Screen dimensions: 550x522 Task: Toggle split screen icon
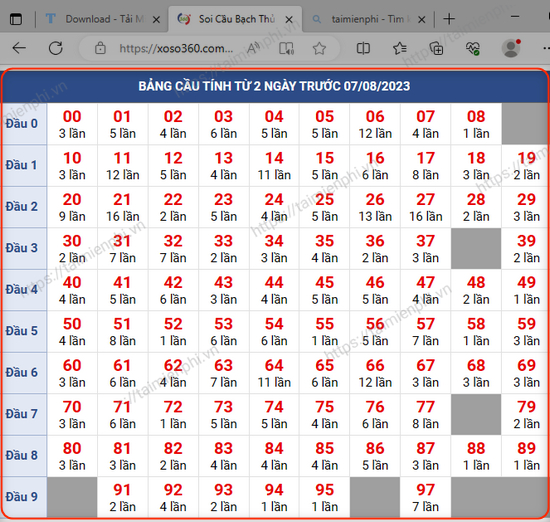pyautogui.click(x=363, y=48)
